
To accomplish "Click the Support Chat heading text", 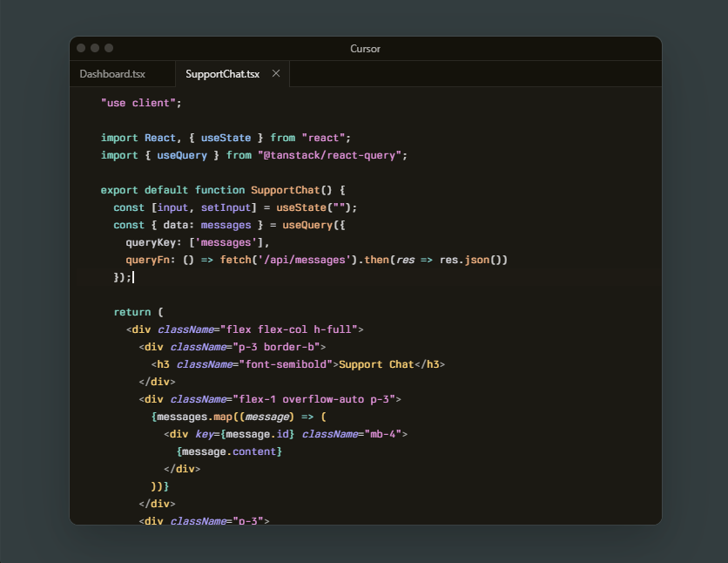I will coord(376,364).
